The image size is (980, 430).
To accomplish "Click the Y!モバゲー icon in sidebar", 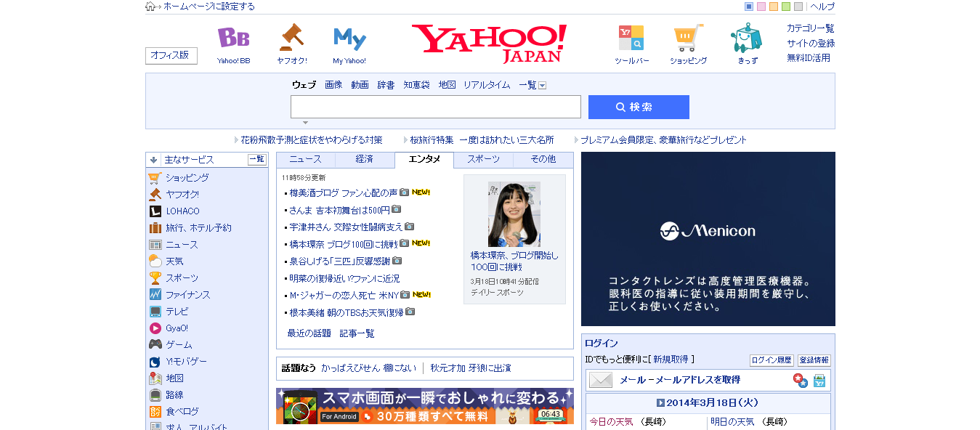I will click(x=155, y=362).
